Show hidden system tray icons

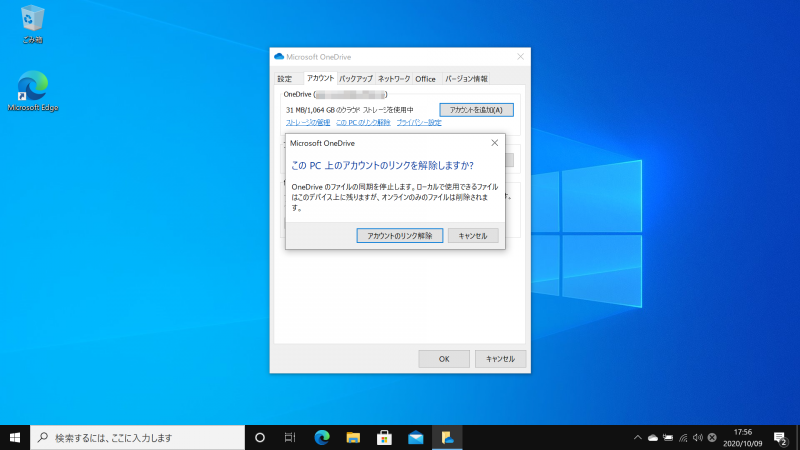(637, 438)
